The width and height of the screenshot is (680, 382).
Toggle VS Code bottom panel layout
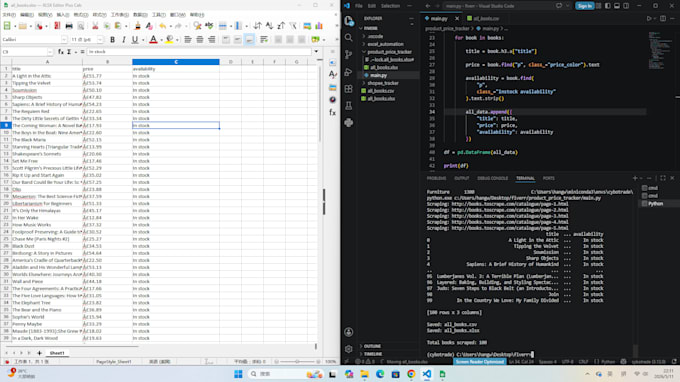(x=617, y=6)
